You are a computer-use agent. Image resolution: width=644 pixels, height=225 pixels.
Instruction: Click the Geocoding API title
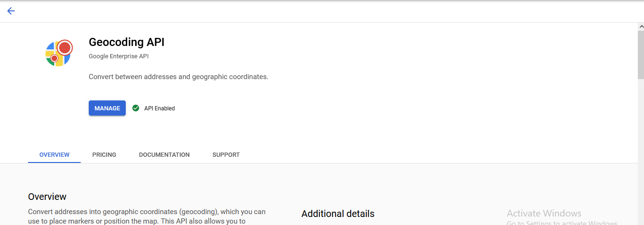tap(126, 42)
